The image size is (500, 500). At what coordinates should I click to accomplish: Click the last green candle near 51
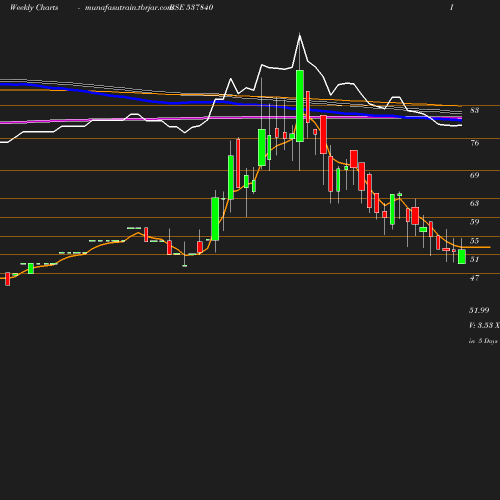pyautogui.click(x=462, y=257)
